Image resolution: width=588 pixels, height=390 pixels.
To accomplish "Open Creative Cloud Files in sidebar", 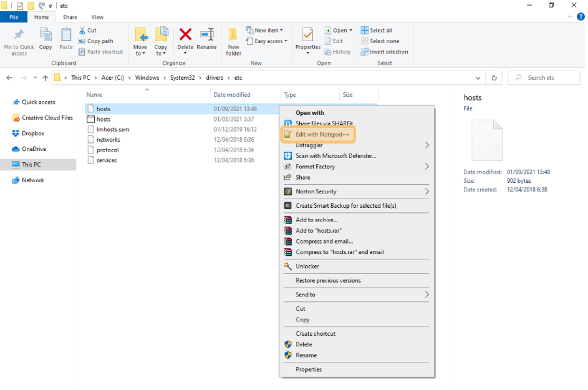I will 42,118.
